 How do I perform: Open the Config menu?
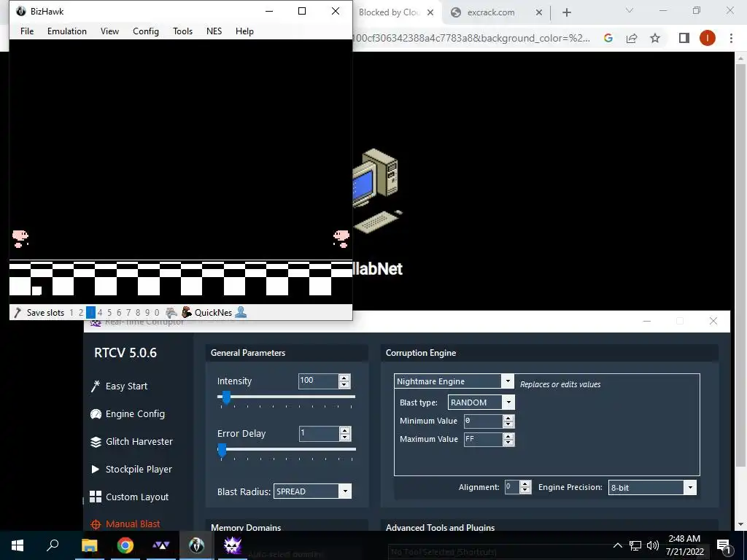pyautogui.click(x=146, y=31)
